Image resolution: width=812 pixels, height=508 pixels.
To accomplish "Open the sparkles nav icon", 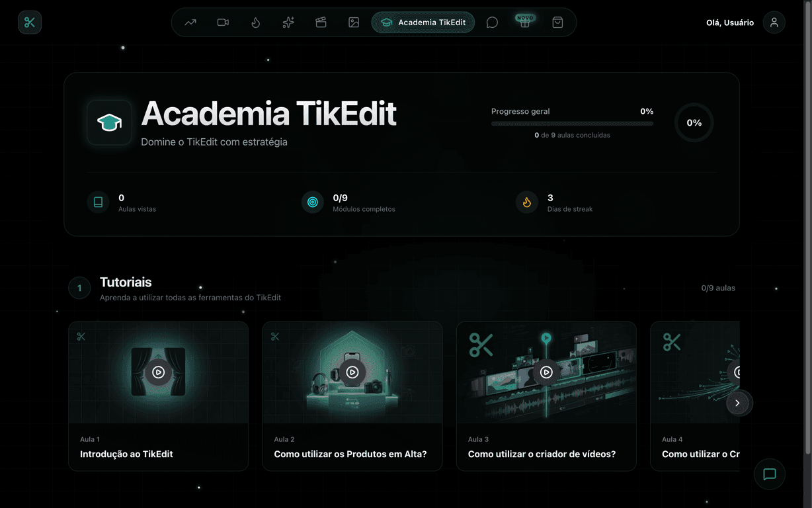I will (x=288, y=22).
